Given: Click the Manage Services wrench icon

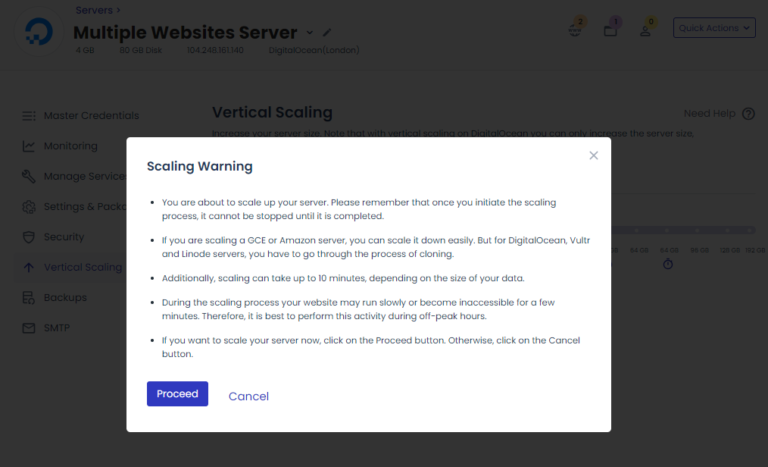Looking at the screenshot, I should point(29,176).
